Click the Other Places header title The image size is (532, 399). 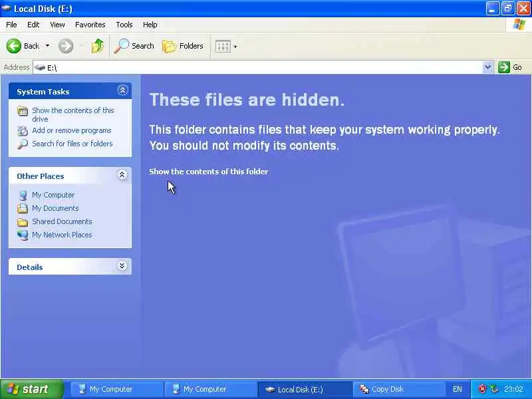41,176
